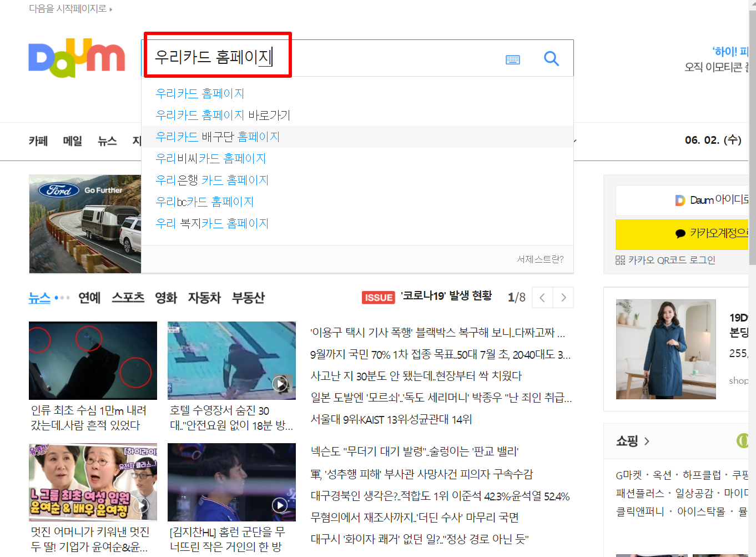Switch to the 자동차 tab
Image resolution: width=756 pixels, height=557 pixels.
[204, 298]
